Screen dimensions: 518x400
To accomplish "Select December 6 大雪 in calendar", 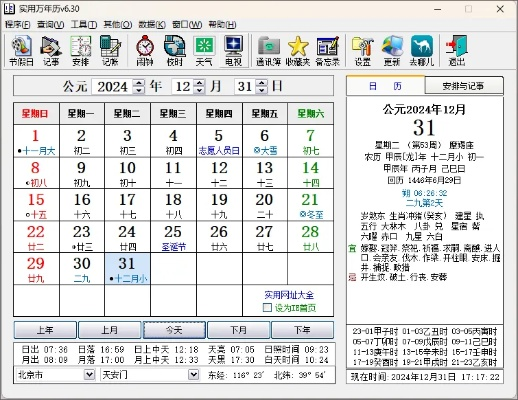I will (265, 141).
